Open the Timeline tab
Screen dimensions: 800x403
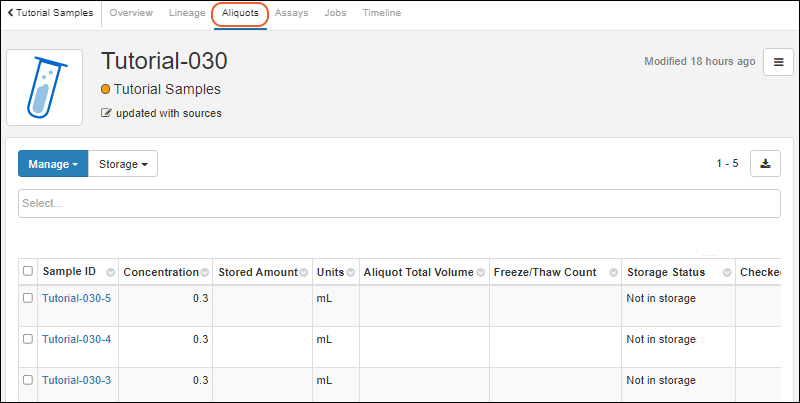(381, 13)
